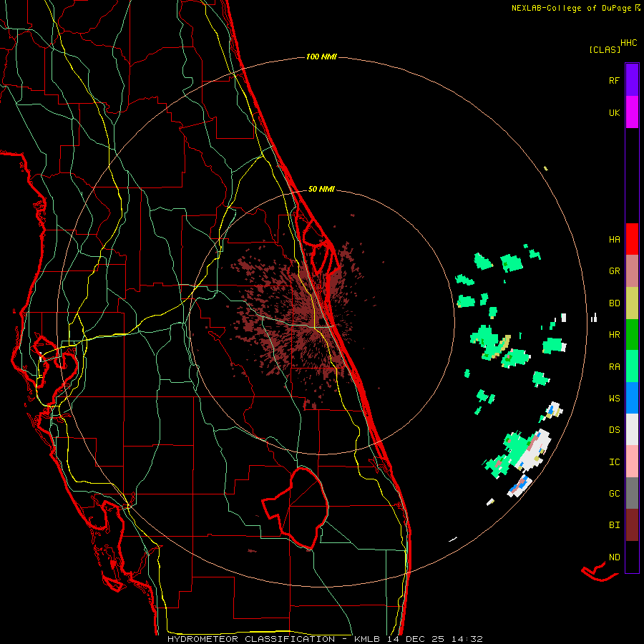This screenshot has width=644, height=644.
Task: Click the yellow BD color swatch
Action: pyautogui.click(x=632, y=303)
